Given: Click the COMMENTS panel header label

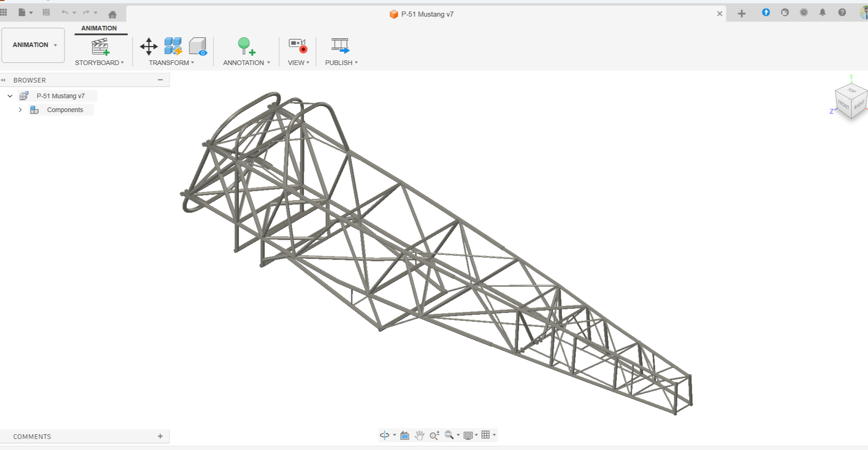Looking at the screenshot, I should pos(32,437).
